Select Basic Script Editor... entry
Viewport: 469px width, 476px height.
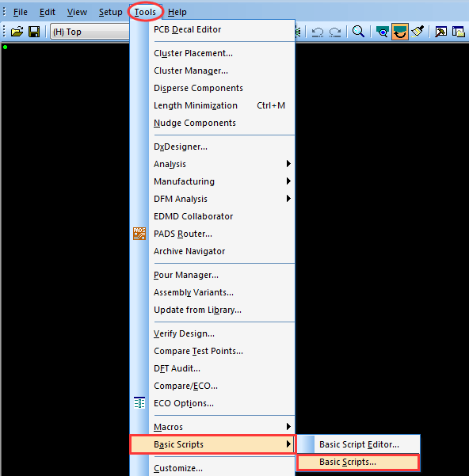[358, 444]
